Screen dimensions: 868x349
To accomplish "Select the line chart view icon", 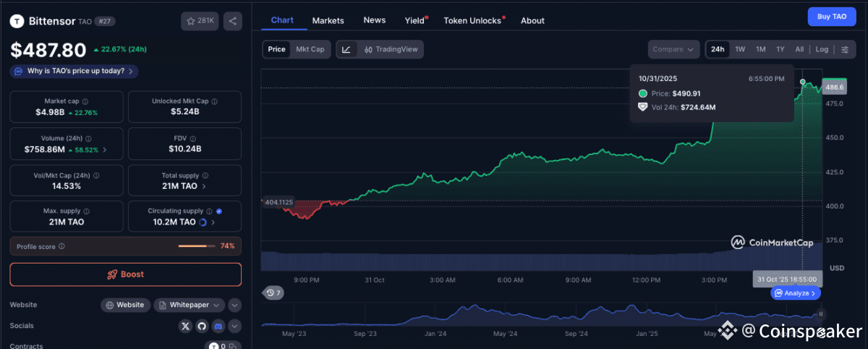I will [346, 49].
